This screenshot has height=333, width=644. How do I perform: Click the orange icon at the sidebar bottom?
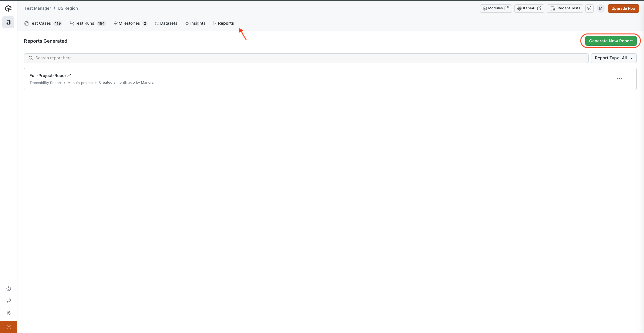pos(8,327)
